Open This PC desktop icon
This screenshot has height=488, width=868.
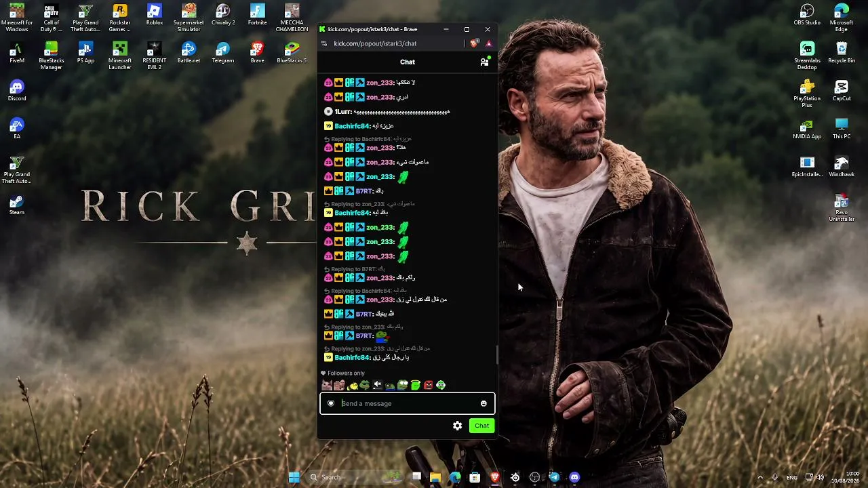pyautogui.click(x=842, y=129)
